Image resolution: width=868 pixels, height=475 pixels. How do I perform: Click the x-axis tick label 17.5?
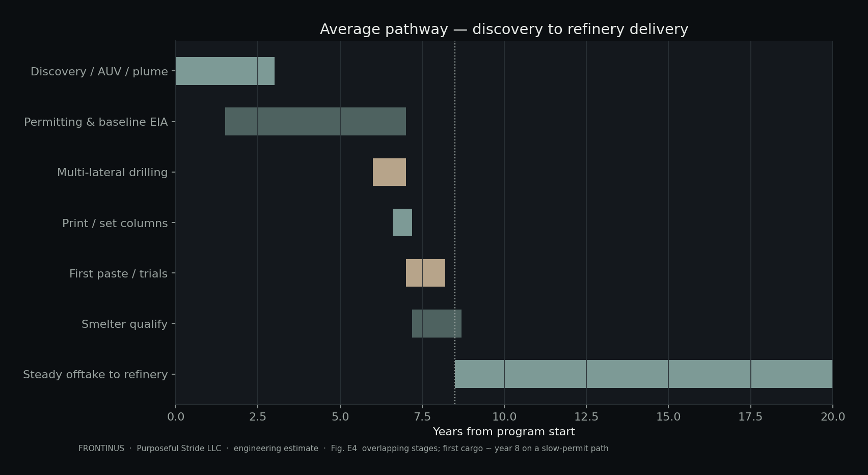tap(750, 417)
